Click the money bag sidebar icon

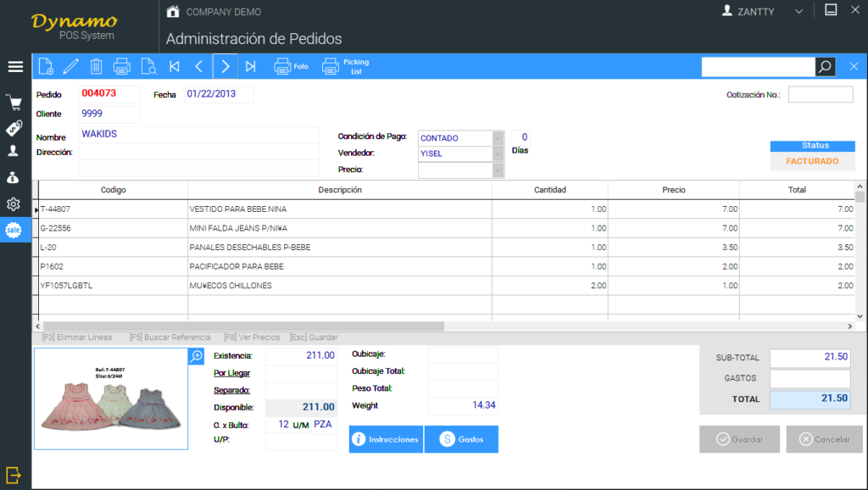pyautogui.click(x=14, y=177)
